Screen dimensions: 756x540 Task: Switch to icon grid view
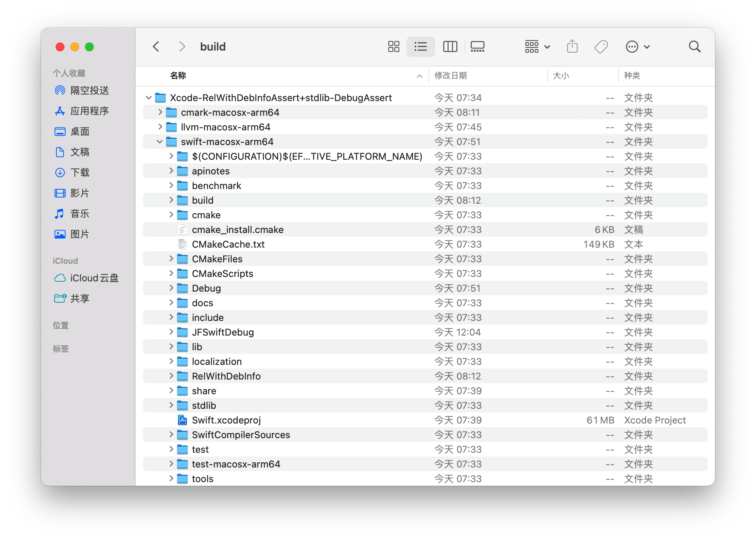click(x=393, y=47)
